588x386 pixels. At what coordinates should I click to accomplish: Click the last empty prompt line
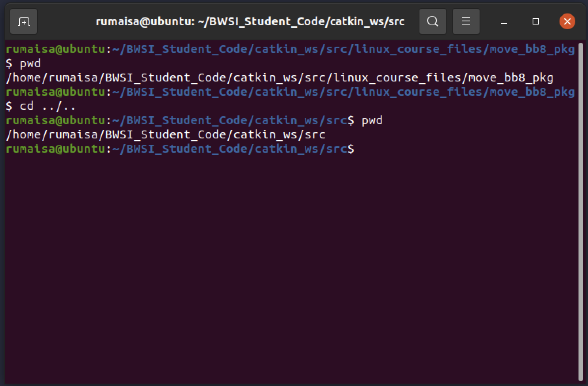point(180,149)
